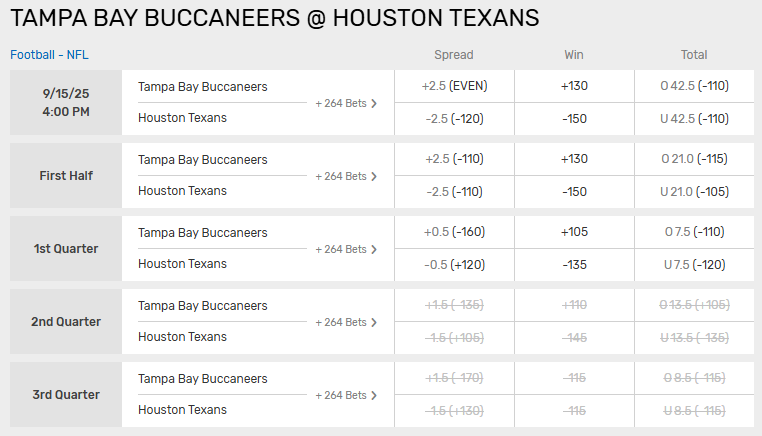The height and width of the screenshot is (436, 762).
Task: Bet full game Under 42.5 (-110)
Action: [694, 118]
